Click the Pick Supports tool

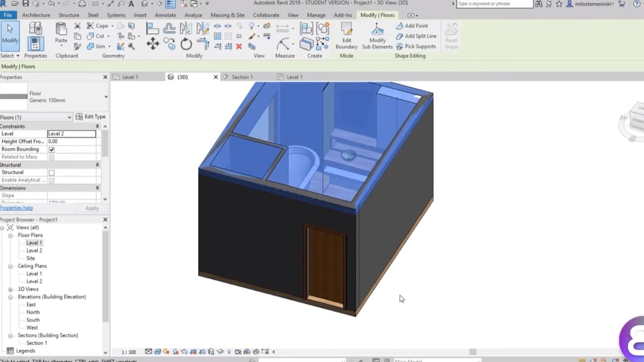click(416, 46)
